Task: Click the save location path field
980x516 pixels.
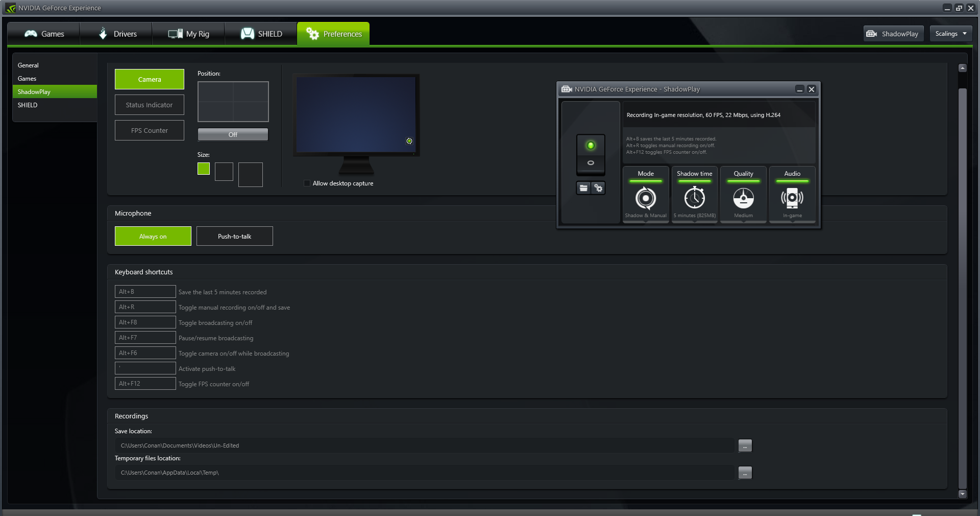Action: (425, 445)
